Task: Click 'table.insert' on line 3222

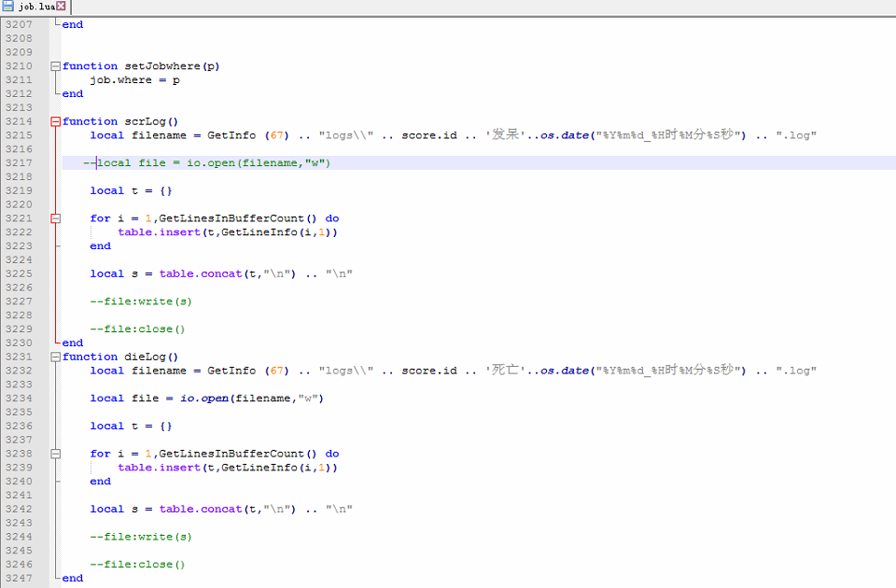Action: coord(159,232)
